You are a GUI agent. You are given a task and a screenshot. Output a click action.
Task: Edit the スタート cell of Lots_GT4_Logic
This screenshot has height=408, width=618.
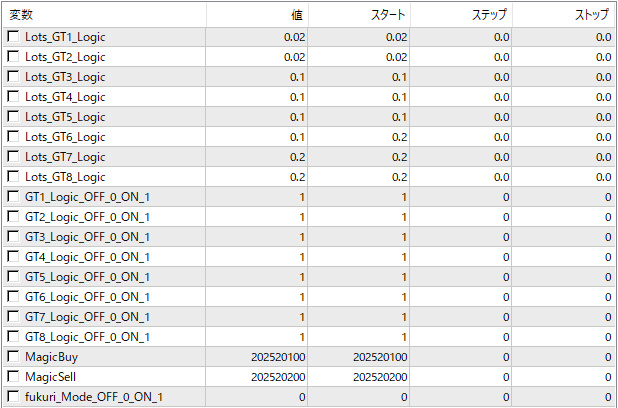point(359,97)
